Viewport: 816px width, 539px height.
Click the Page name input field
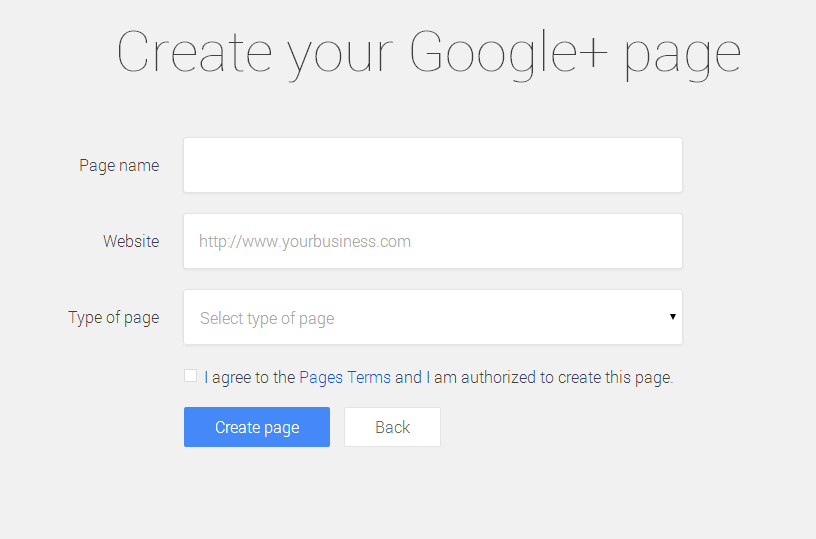tap(432, 165)
